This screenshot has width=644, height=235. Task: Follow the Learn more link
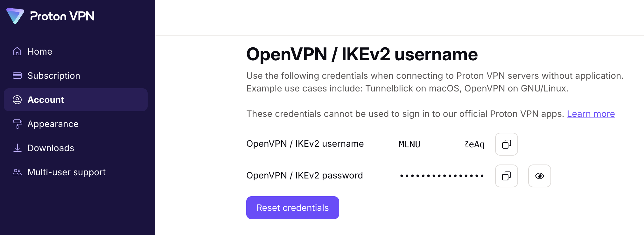(x=591, y=114)
